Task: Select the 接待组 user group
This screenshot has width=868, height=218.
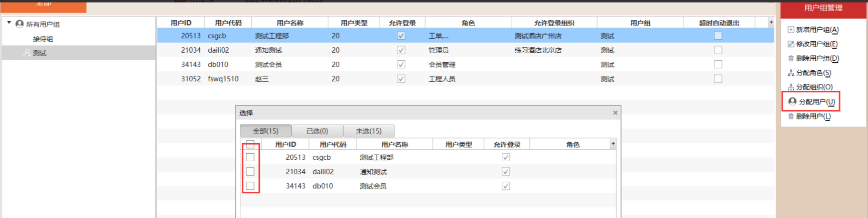Action: [43, 39]
